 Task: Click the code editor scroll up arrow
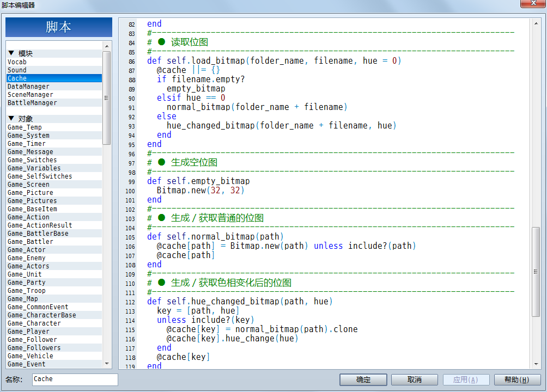tap(536, 24)
